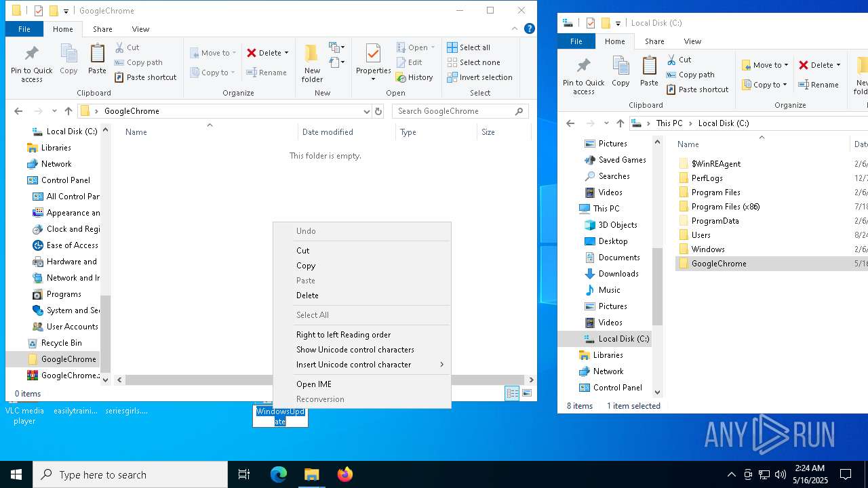Open Task View on taskbar
The height and width of the screenshot is (488, 868).
244,474
